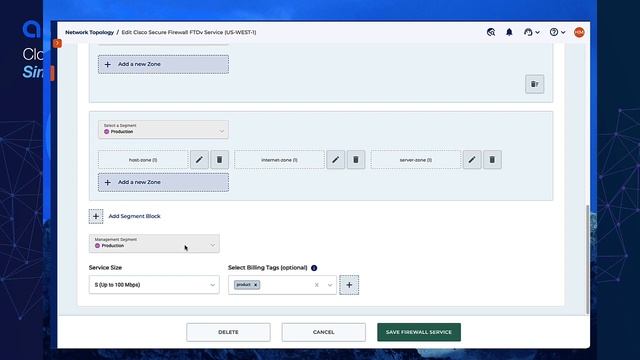
Task: Delete the upper segment block
Action: tap(535, 84)
